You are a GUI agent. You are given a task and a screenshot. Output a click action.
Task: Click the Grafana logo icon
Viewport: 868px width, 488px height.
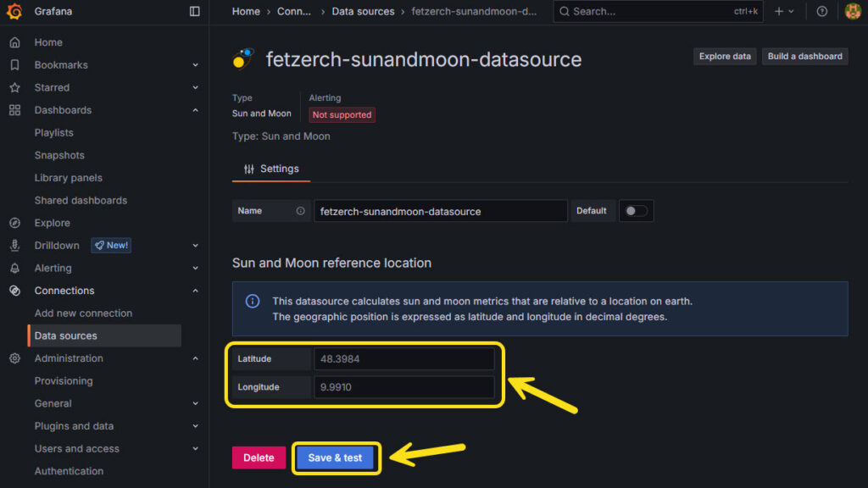pos(14,11)
